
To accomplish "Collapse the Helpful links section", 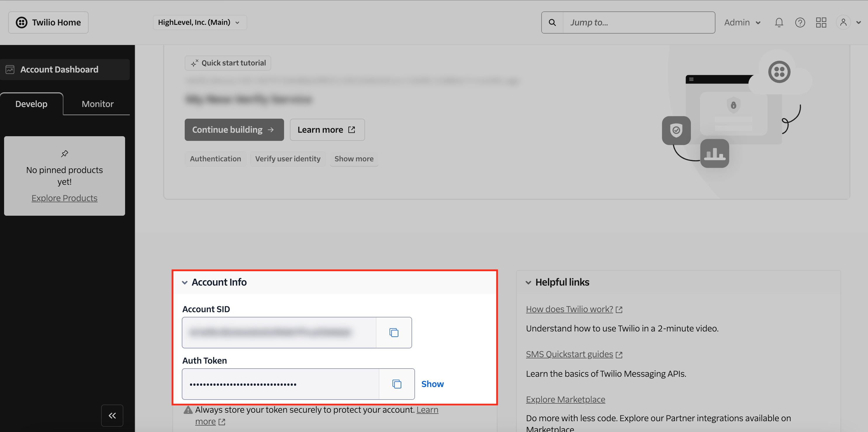I will [x=528, y=282].
